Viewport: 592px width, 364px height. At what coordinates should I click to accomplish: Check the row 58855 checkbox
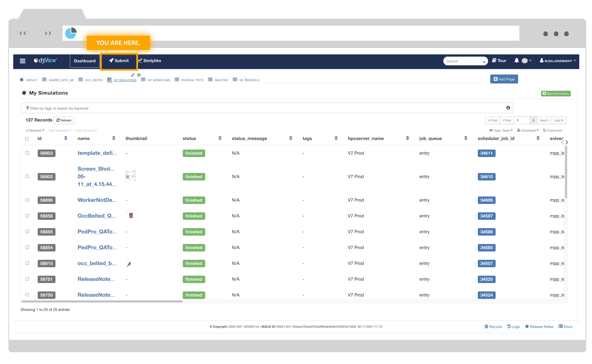tap(27, 231)
